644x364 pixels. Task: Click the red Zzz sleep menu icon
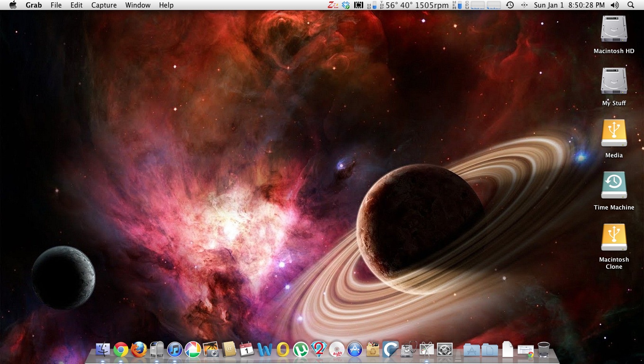[x=333, y=5]
